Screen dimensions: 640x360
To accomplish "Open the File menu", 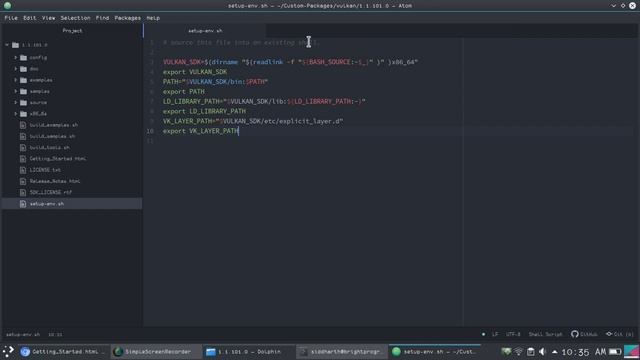I will pyautogui.click(x=11, y=18).
